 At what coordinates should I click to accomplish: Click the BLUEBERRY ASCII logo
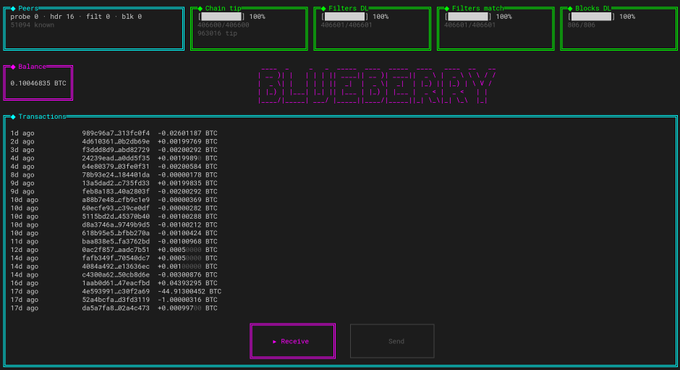[x=376, y=85]
